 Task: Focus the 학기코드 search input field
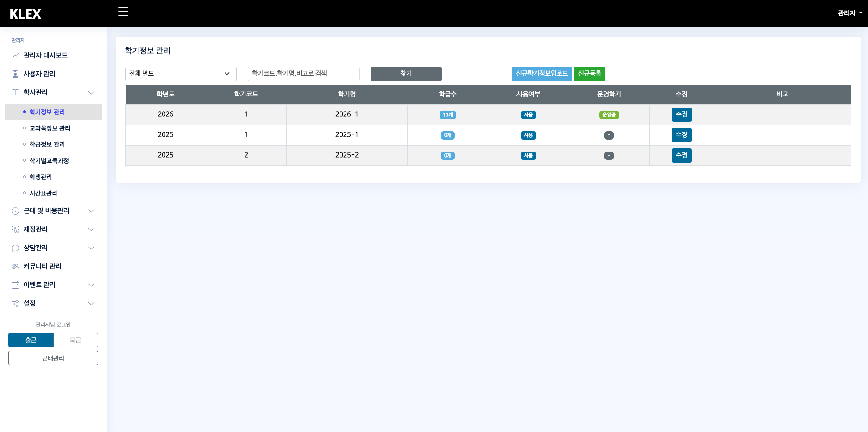coord(303,74)
